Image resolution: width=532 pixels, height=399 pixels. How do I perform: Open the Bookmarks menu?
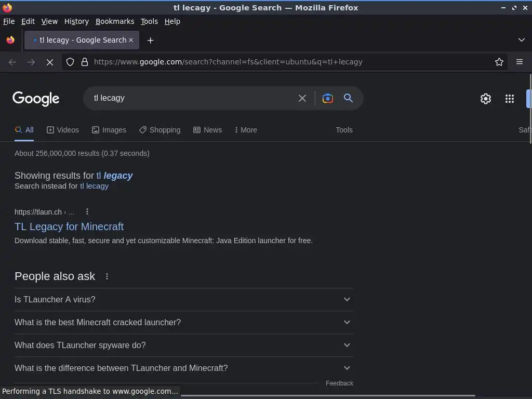coord(115,21)
